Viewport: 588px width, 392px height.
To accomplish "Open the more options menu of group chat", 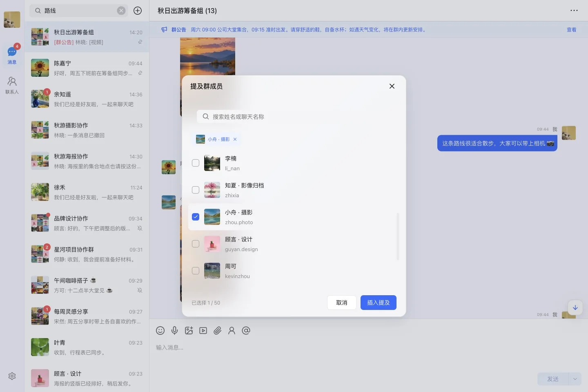I will [x=574, y=11].
